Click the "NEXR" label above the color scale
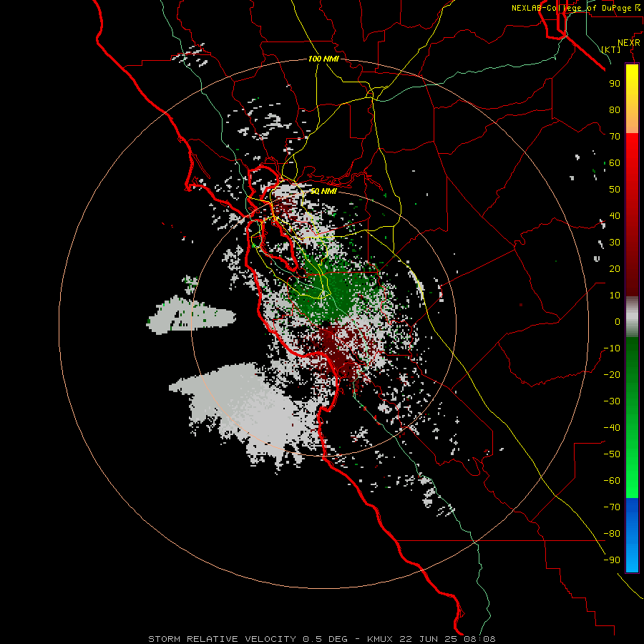 tap(629, 43)
